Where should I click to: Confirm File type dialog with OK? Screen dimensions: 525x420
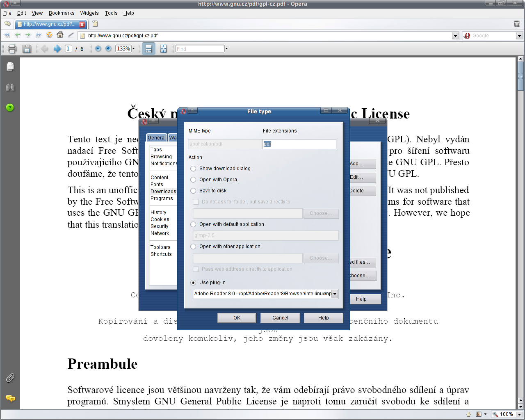(237, 318)
